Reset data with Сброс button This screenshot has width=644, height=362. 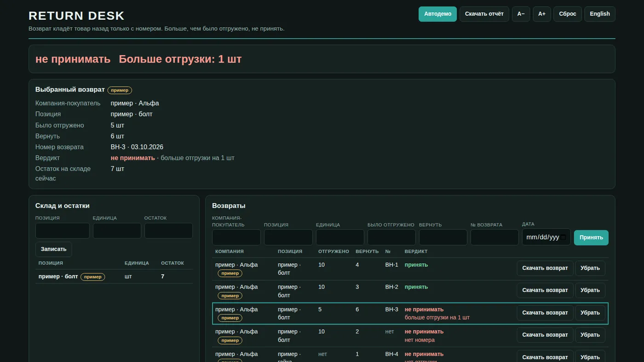coord(568,14)
